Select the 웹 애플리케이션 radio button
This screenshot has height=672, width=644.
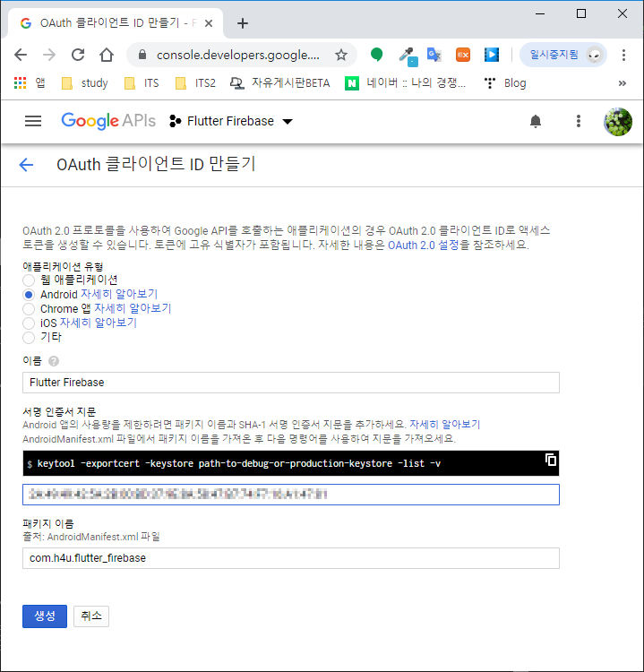[29, 280]
